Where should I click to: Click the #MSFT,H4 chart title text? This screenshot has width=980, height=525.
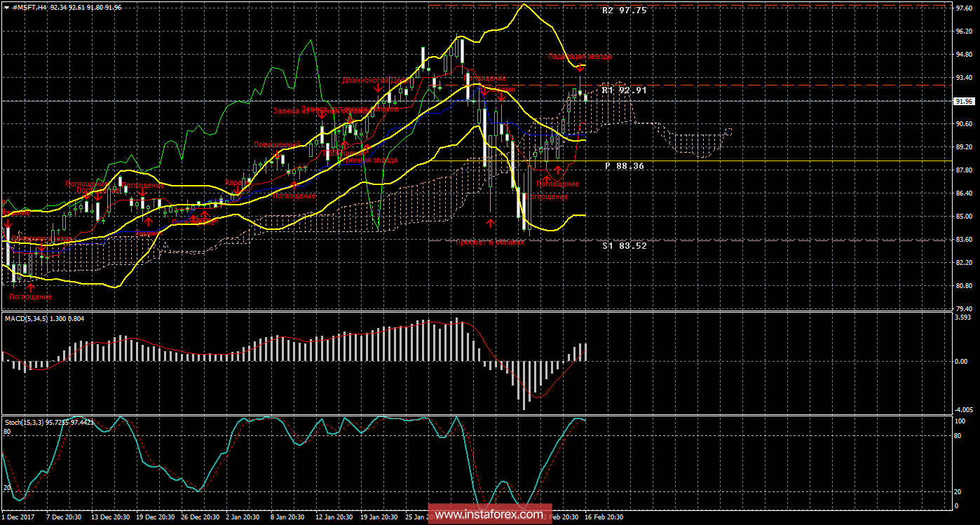pyautogui.click(x=28, y=7)
